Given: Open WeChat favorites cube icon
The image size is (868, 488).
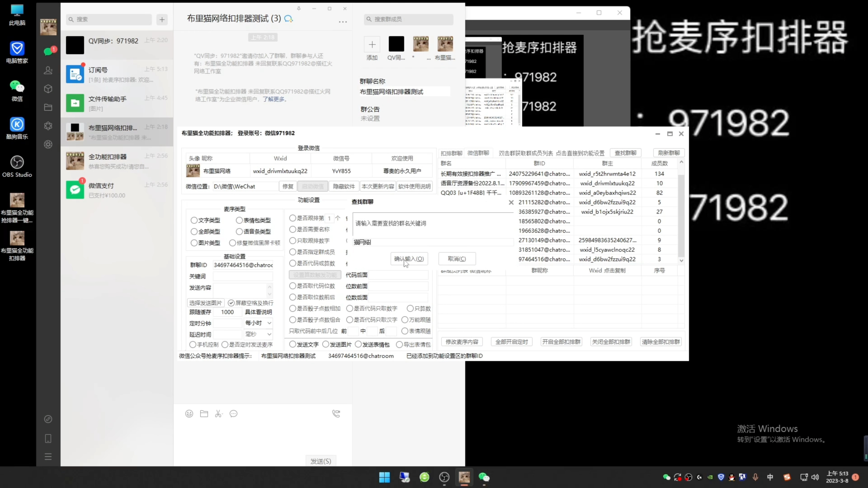Looking at the screenshot, I should pyautogui.click(x=48, y=89).
